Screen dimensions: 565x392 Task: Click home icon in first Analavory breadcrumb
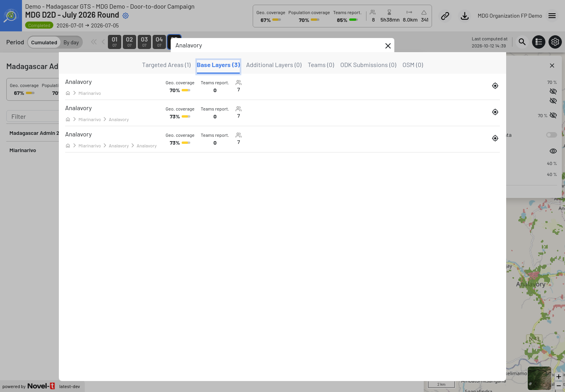click(x=68, y=93)
